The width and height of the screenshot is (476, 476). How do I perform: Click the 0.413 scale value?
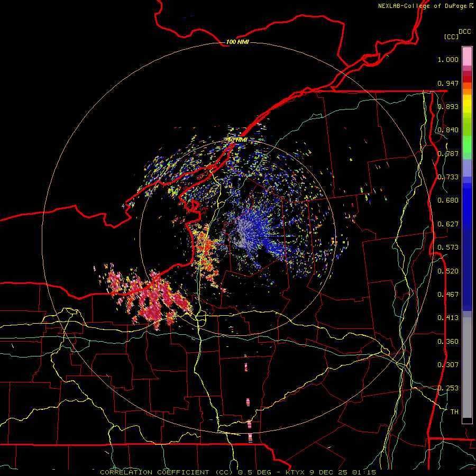click(448, 318)
